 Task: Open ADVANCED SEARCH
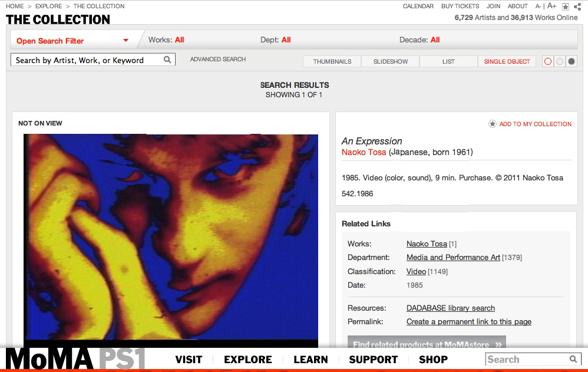click(218, 59)
